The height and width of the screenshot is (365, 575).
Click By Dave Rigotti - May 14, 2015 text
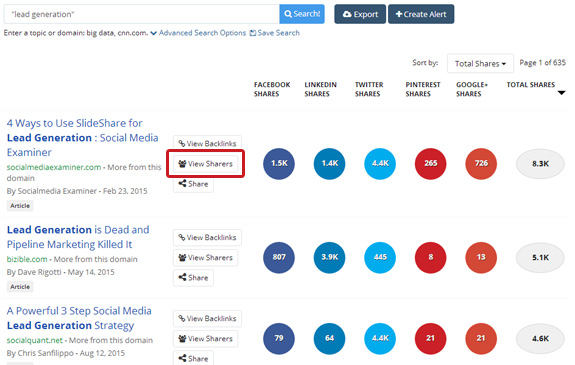[61, 272]
